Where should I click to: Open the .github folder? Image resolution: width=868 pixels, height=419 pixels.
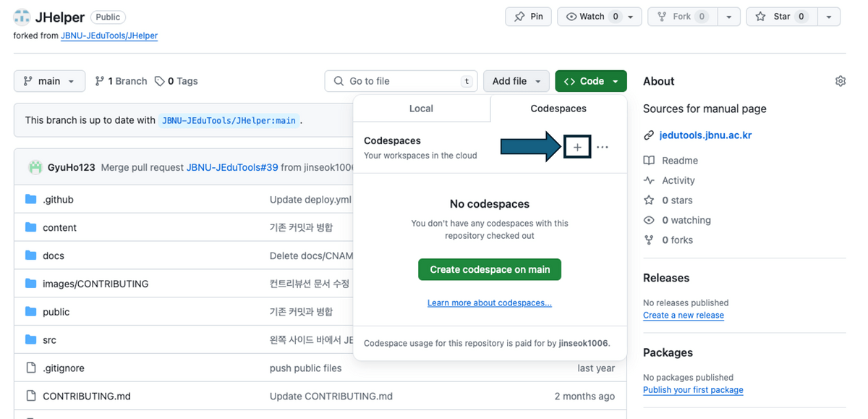click(59, 199)
